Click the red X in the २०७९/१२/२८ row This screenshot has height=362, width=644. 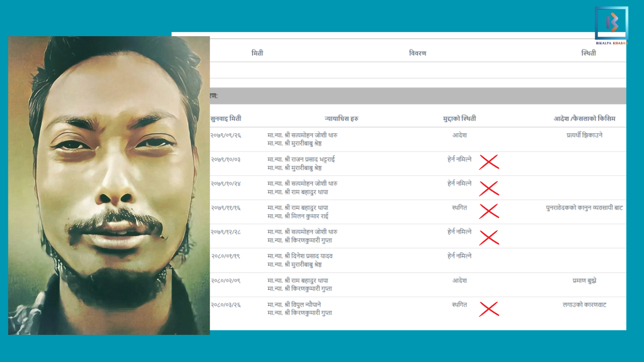click(x=489, y=237)
